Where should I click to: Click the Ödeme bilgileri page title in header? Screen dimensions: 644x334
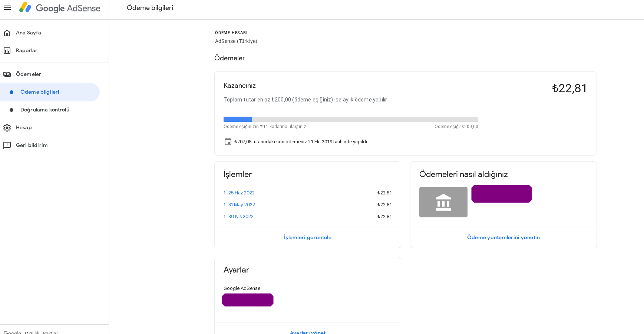(x=150, y=8)
